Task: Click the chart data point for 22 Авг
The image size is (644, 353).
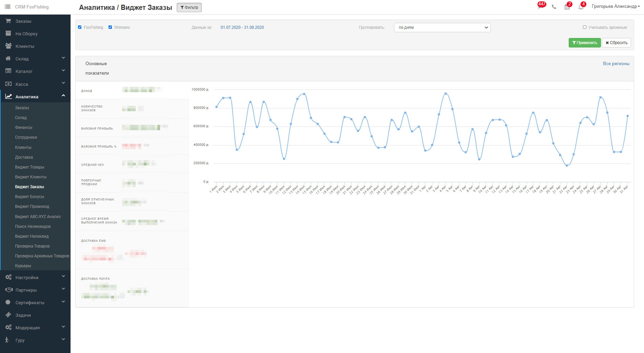Action: 567,165
